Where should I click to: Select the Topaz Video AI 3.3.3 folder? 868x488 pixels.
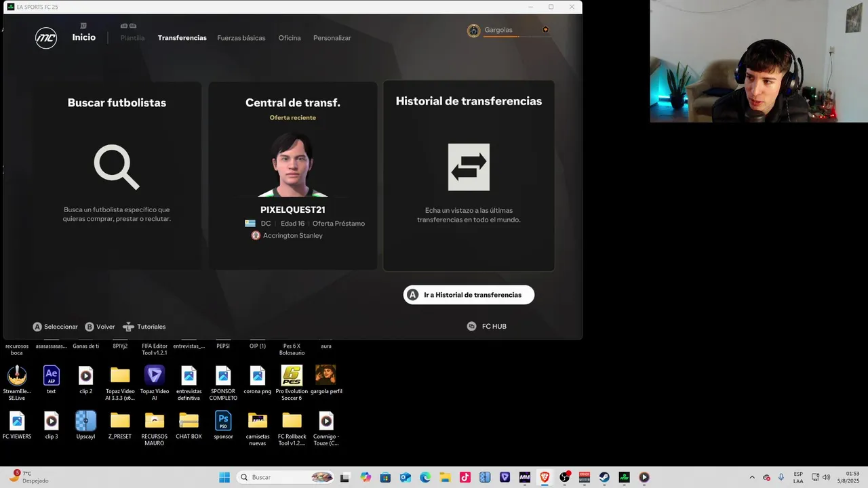click(x=120, y=382)
